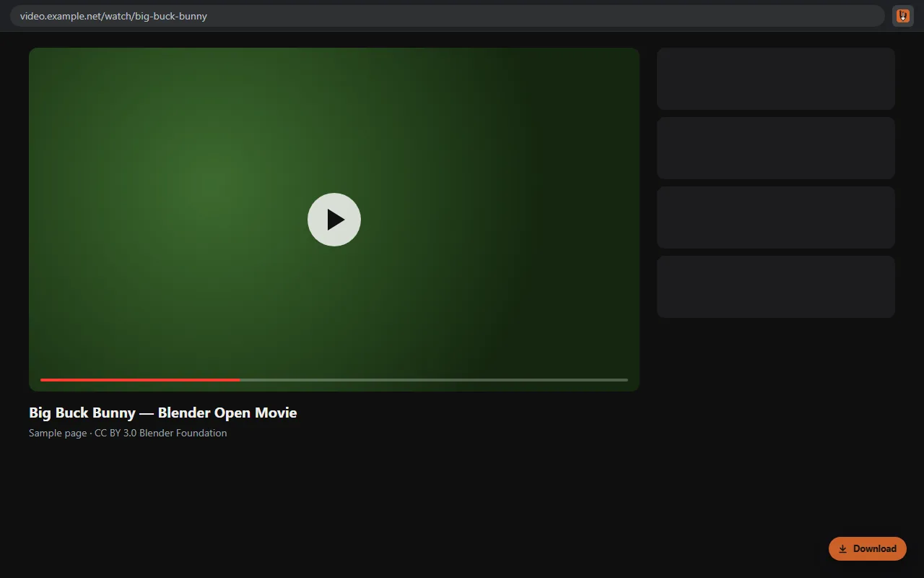The height and width of the screenshot is (578, 924).
Task: Click the title 'Big Buck Bunny — Blender Open Movie'
Action: click(163, 413)
